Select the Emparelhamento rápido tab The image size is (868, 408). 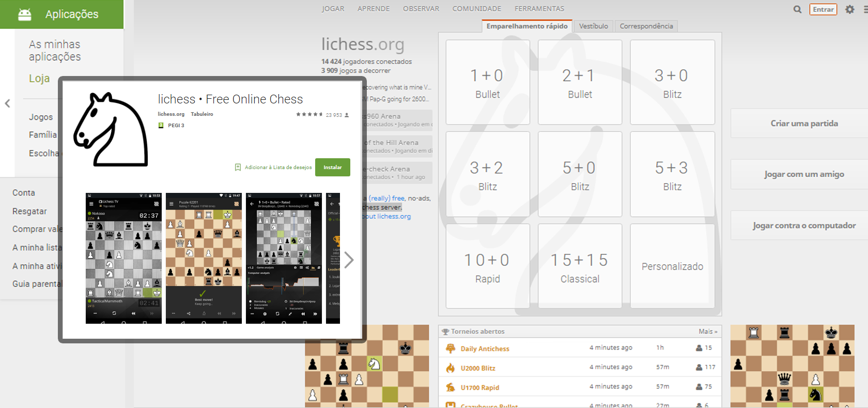coord(527,26)
